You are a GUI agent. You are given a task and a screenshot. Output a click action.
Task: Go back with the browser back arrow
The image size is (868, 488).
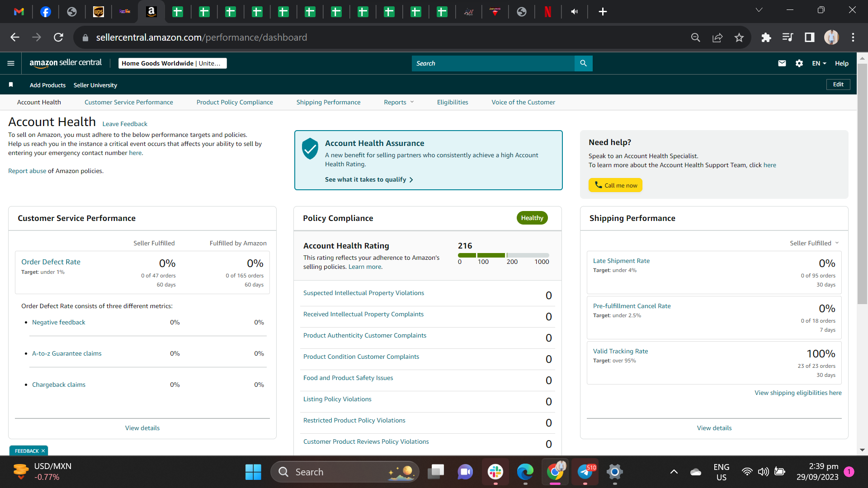(15, 38)
